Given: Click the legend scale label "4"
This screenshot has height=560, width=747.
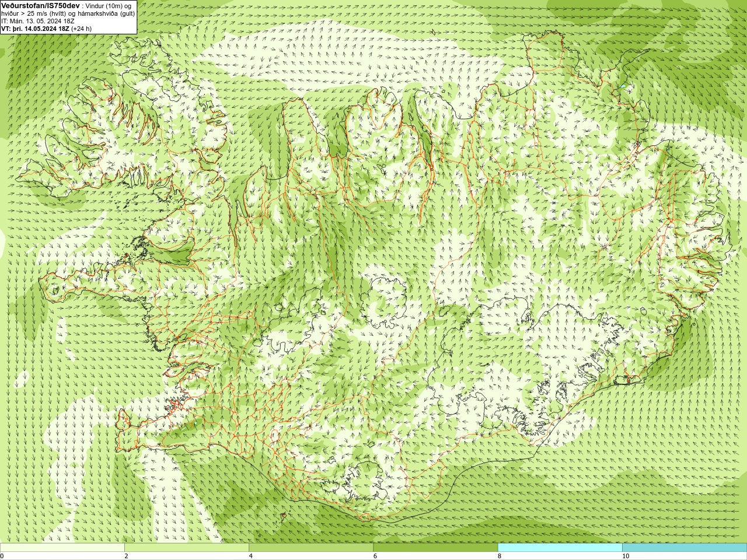Looking at the screenshot, I should (251, 556).
